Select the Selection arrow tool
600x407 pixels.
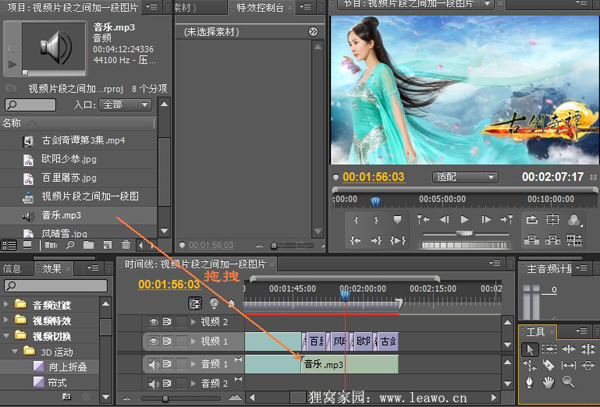pyautogui.click(x=530, y=349)
